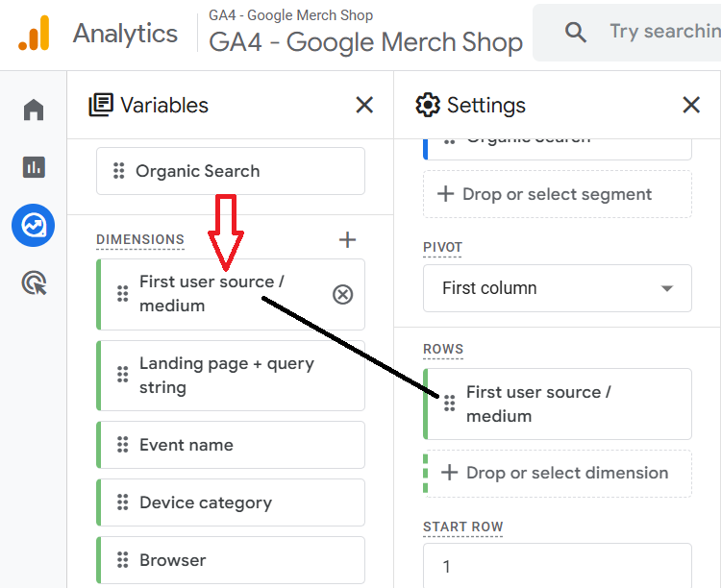Click the search magnifier icon
The image size is (721, 588).
(x=576, y=33)
